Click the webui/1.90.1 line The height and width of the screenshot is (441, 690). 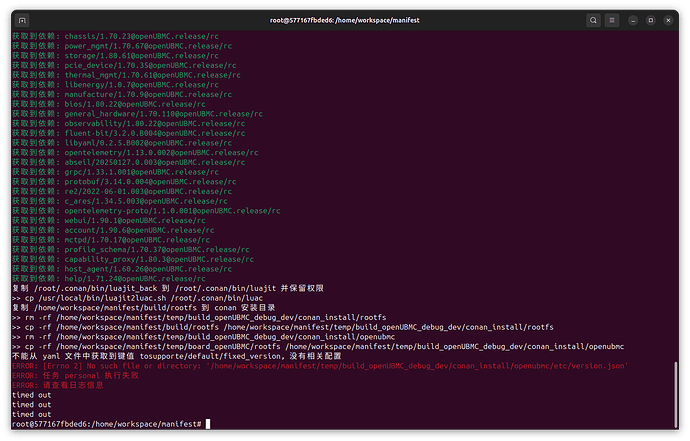pos(109,220)
